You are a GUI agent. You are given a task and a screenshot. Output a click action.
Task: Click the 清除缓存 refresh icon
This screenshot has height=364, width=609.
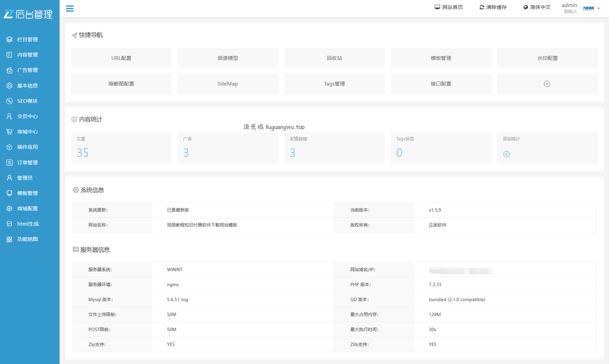pyautogui.click(x=482, y=7)
